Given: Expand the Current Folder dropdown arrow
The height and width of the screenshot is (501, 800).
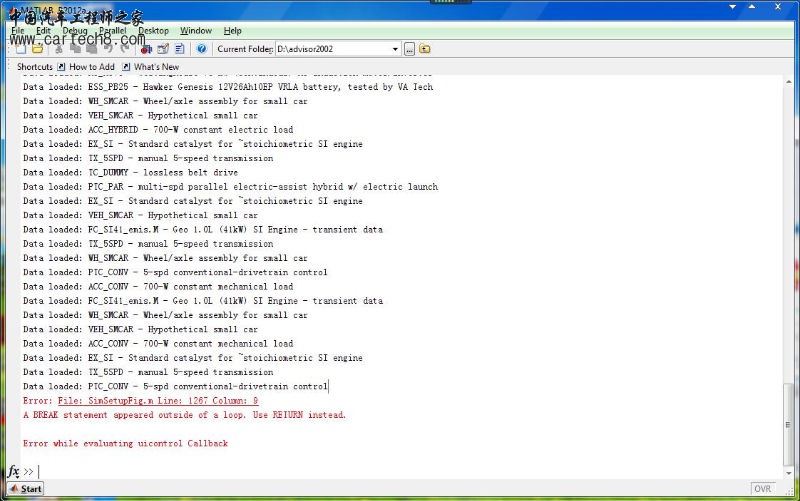Looking at the screenshot, I should (x=395, y=49).
